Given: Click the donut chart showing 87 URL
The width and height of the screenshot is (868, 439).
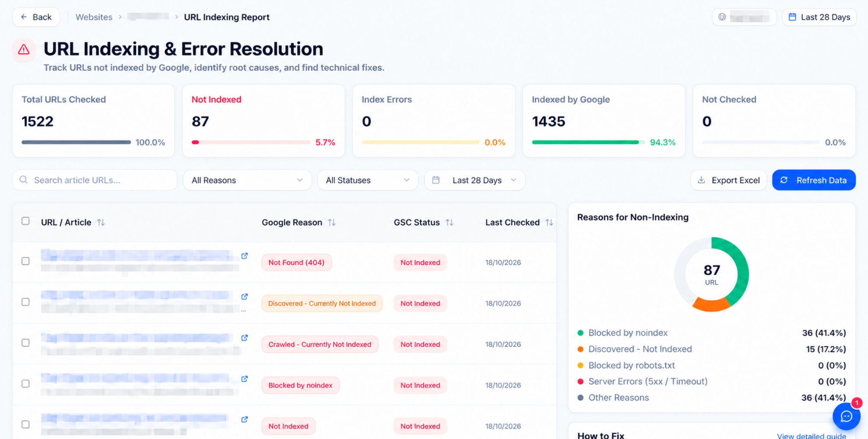Looking at the screenshot, I should pyautogui.click(x=711, y=275).
